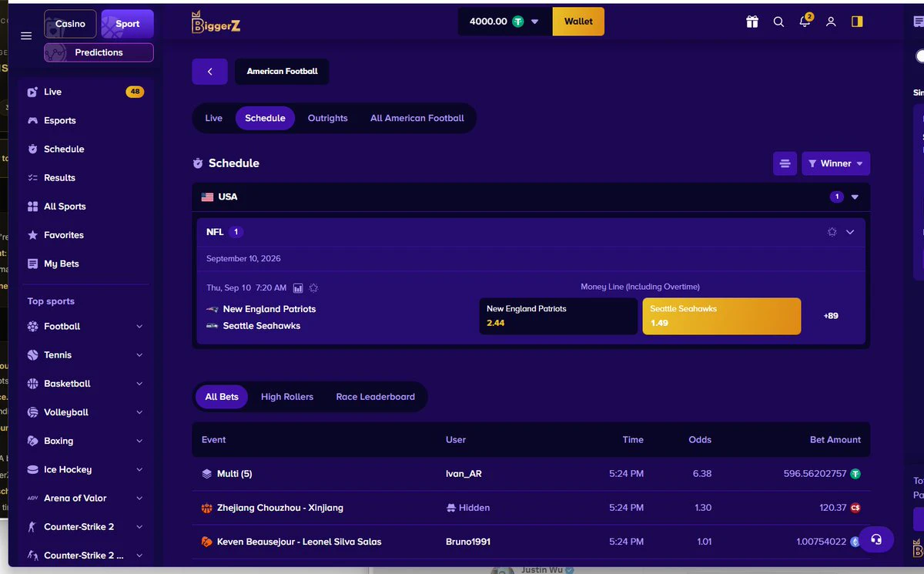Expand the Boxing sport chevron
This screenshot has height=574, width=924.
139,441
